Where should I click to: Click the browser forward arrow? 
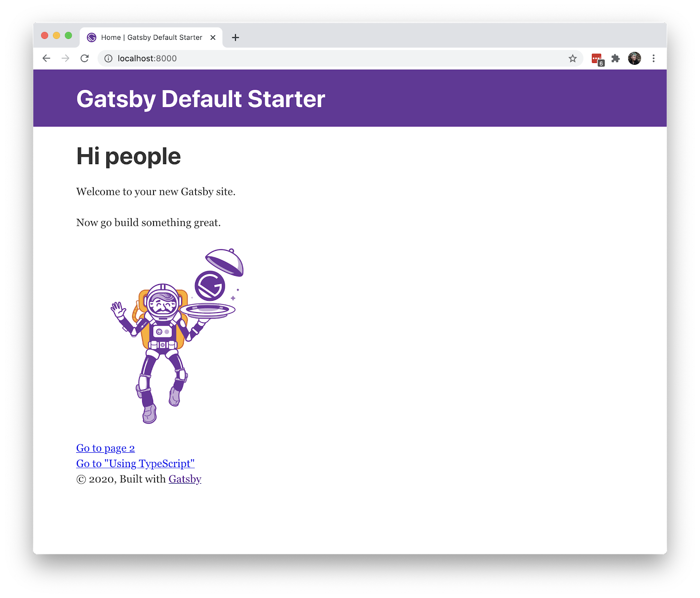point(65,58)
